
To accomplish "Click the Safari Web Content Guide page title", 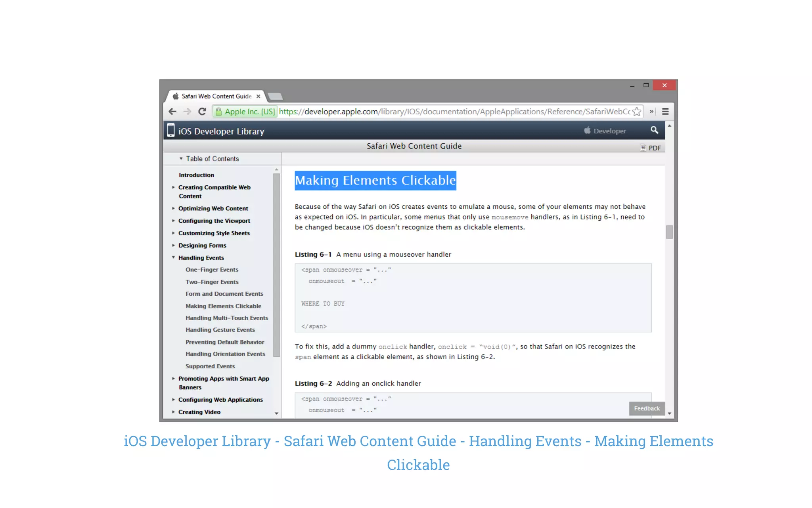I will (414, 146).
